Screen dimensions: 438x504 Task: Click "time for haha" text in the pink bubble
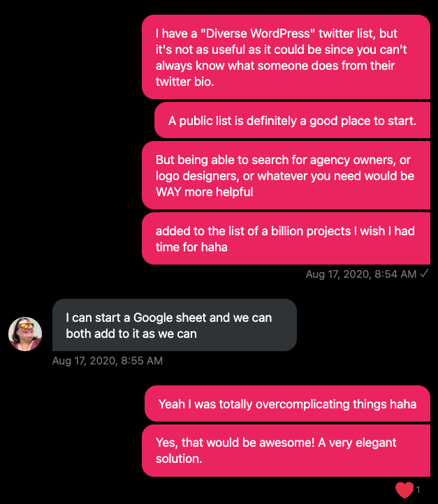[191, 247]
